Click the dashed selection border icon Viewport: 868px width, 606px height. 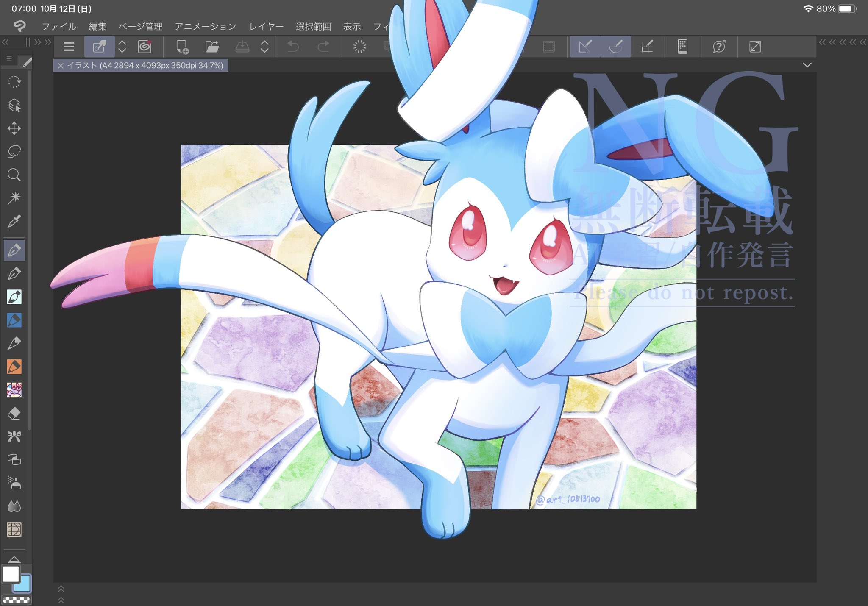coord(549,47)
